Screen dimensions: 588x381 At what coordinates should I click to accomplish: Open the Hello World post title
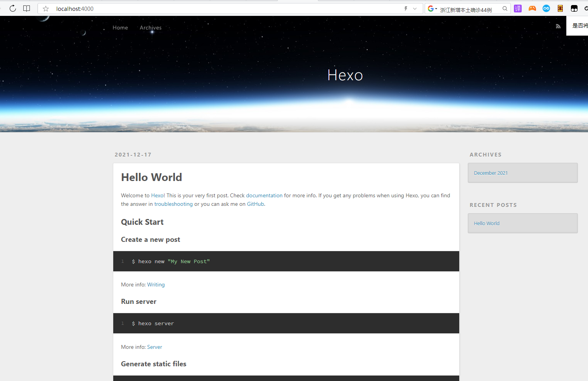151,177
